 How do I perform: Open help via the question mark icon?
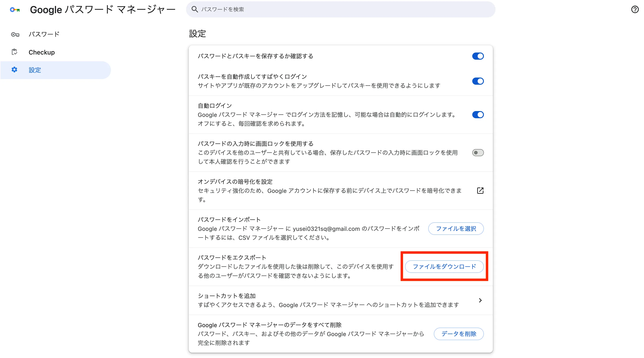[x=635, y=9]
